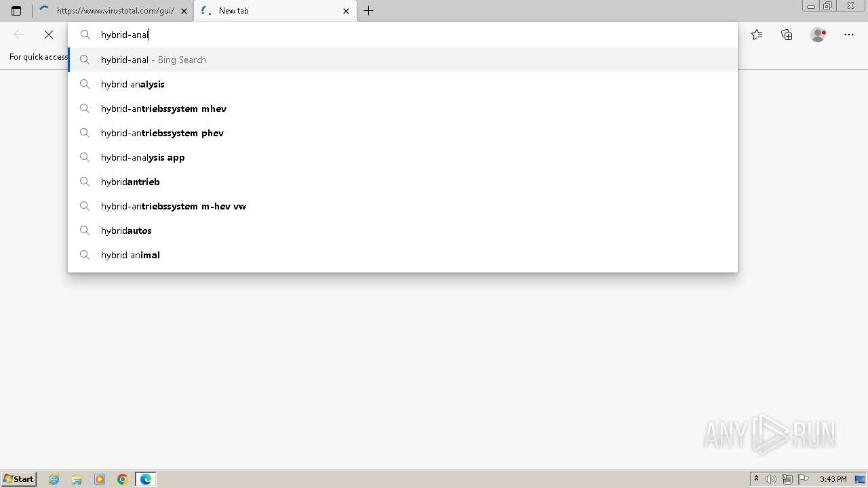This screenshot has width=868, height=488.
Task: Click the clock showing 3:43 PM
Action: (833, 479)
